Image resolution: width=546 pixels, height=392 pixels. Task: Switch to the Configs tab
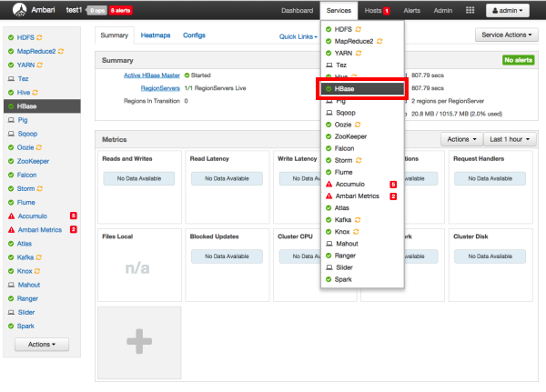click(194, 35)
